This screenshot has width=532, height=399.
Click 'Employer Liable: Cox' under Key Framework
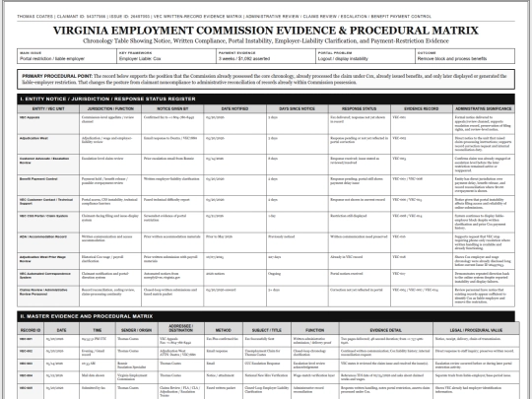[x=140, y=59]
